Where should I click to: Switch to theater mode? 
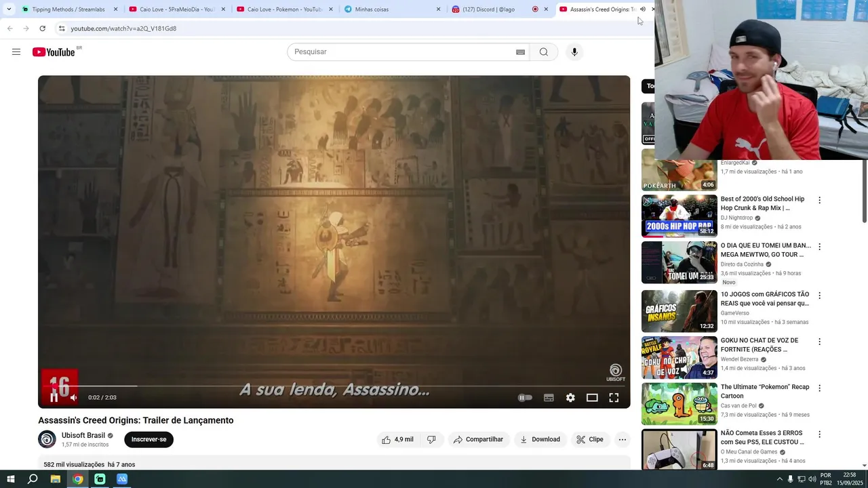[x=592, y=398]
